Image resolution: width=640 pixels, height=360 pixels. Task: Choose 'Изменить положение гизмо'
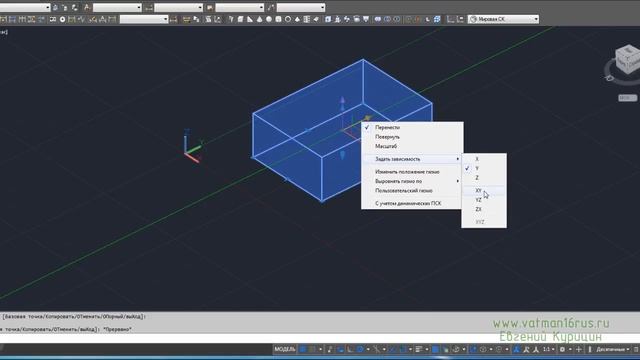tap(412, 172)
